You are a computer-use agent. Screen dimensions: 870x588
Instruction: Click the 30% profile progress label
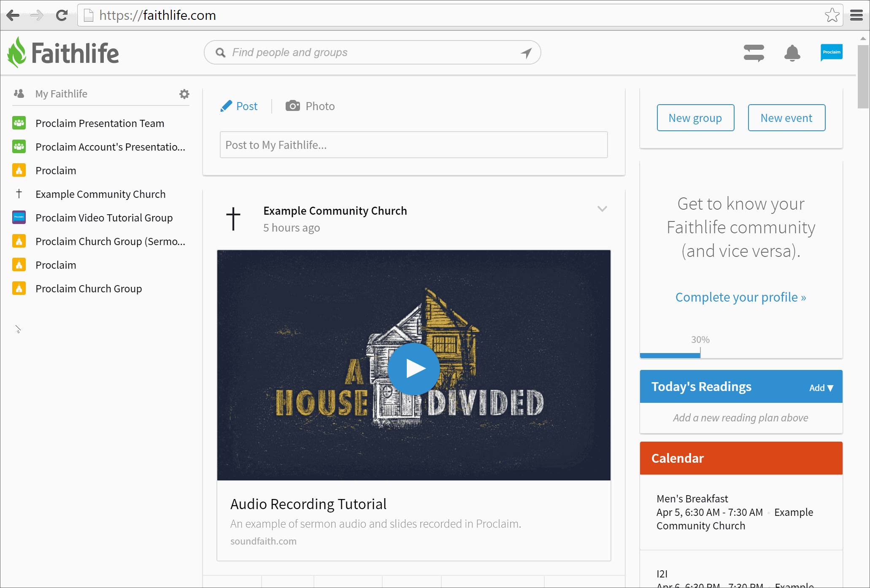coord(700,340)
